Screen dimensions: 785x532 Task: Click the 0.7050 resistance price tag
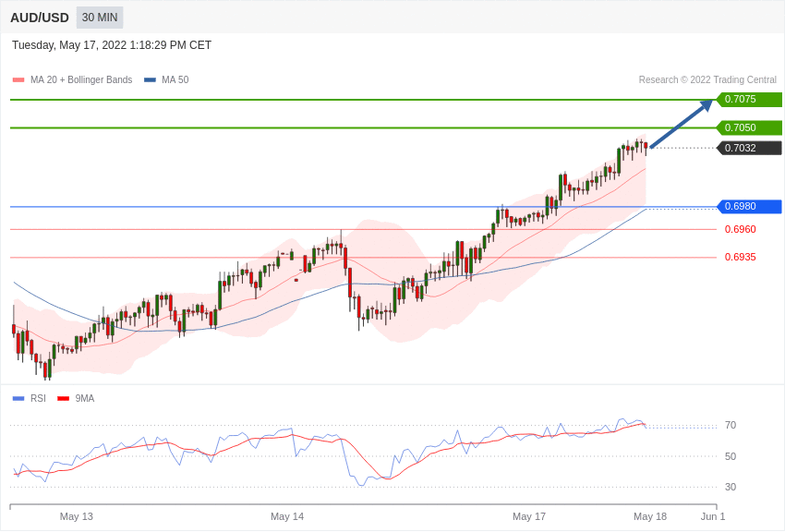click(x=749, y=127)
